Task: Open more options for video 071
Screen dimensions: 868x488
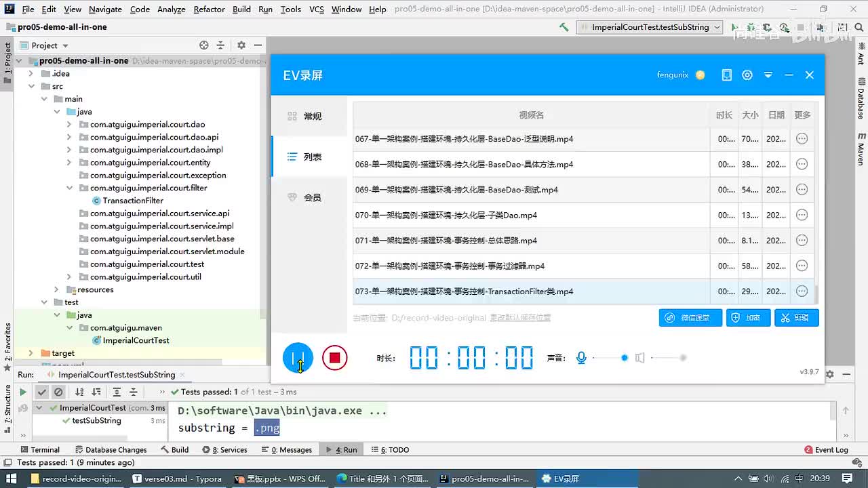Action: (x=802, y=241)
